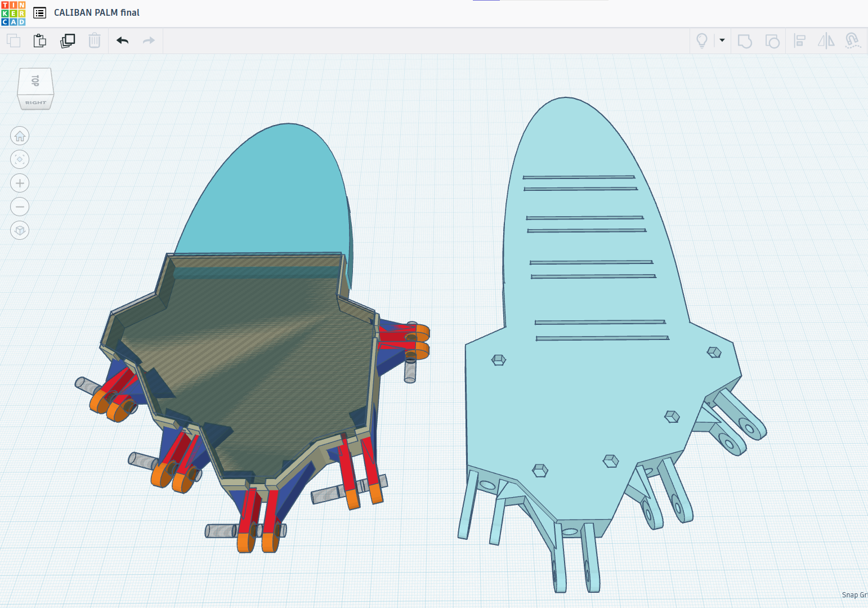Open the Align tool
868x608 pixels.
[x=799, y=41]
